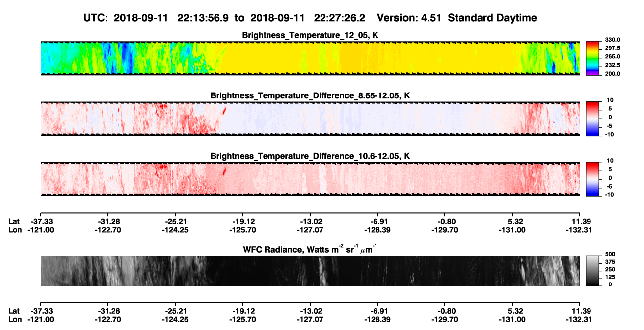Click latitude -6.91 on the axis under the WFC strip
The width and height of the screenshot is (644, 330).
(x=377, y=311)
